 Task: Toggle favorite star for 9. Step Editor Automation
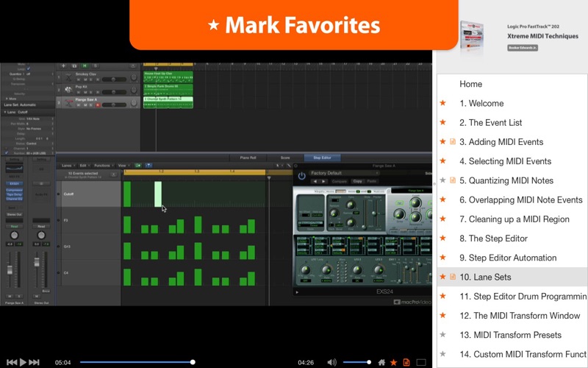tap(443, 257)
